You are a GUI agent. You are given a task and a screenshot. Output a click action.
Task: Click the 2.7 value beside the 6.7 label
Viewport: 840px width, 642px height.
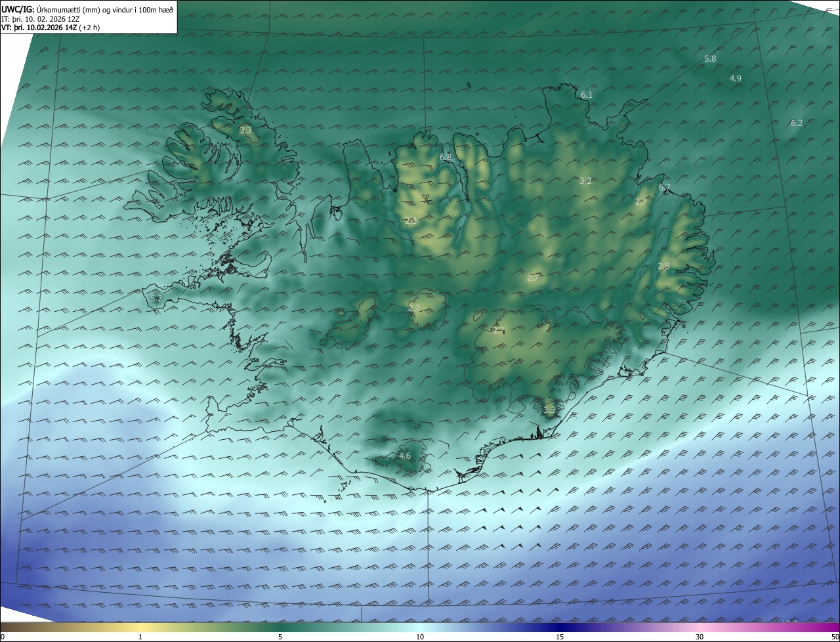tap(640, 202)
